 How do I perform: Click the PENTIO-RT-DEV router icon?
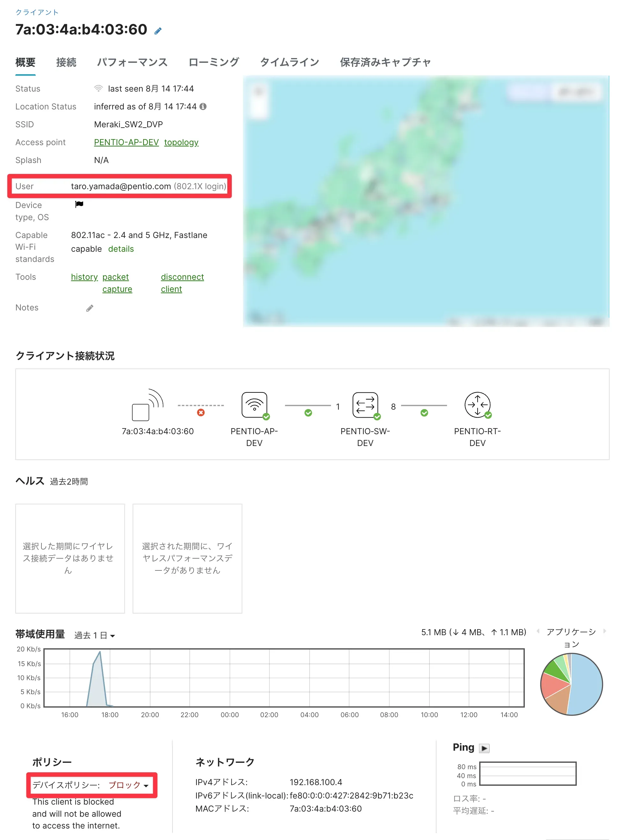tap(477, 405)
